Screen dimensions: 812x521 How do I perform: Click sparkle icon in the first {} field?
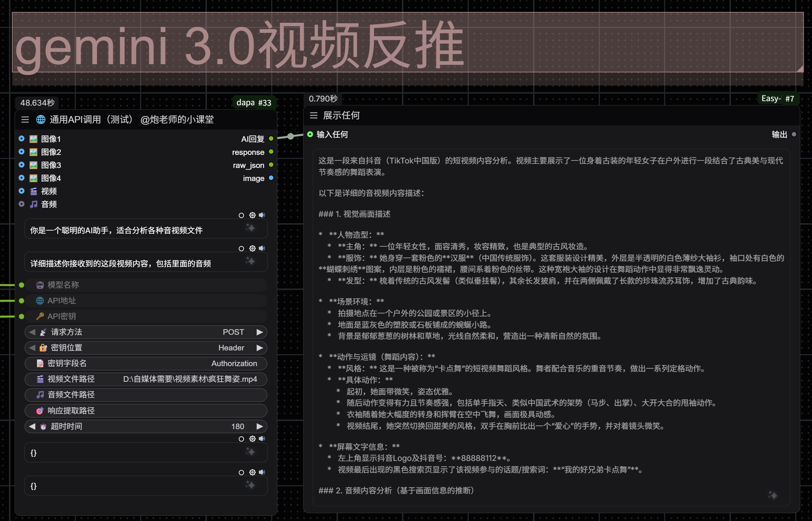tap(250, 452)
